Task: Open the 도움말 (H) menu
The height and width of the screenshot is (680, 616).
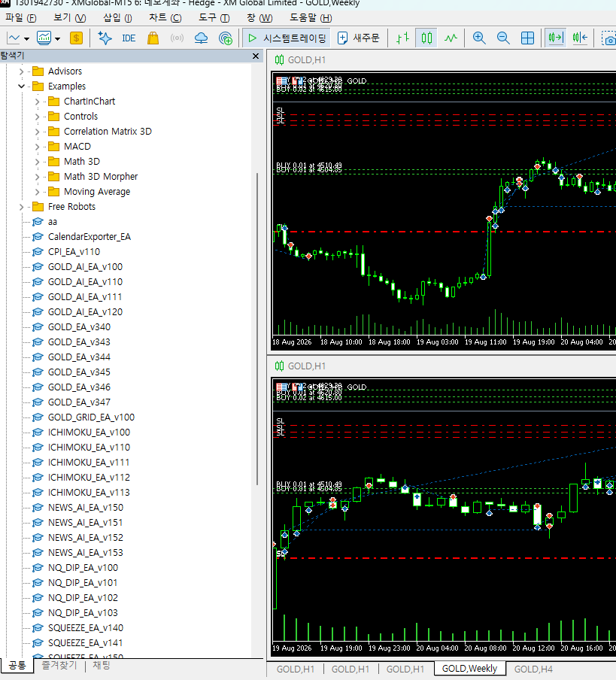Action: tap(311, 18)
